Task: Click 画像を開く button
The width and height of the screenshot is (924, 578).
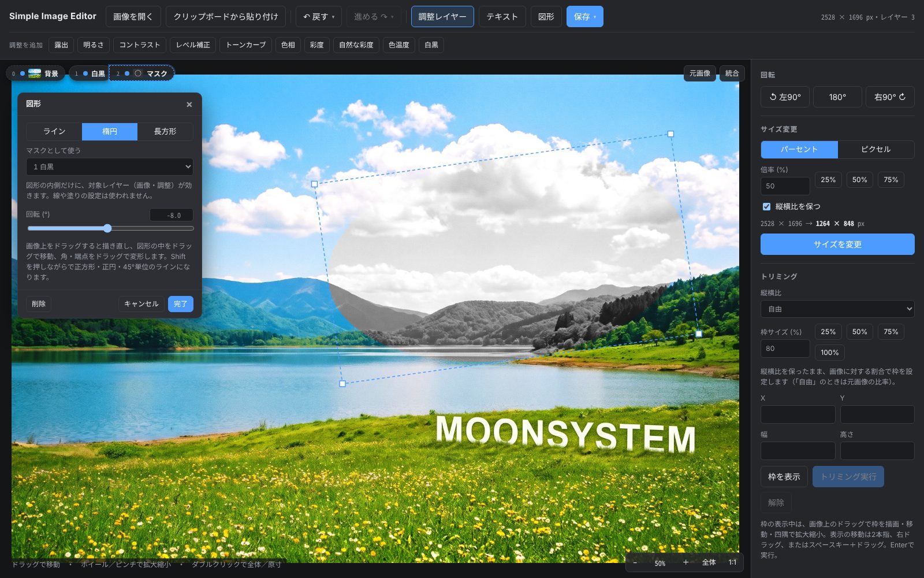Action: (133, 17)
